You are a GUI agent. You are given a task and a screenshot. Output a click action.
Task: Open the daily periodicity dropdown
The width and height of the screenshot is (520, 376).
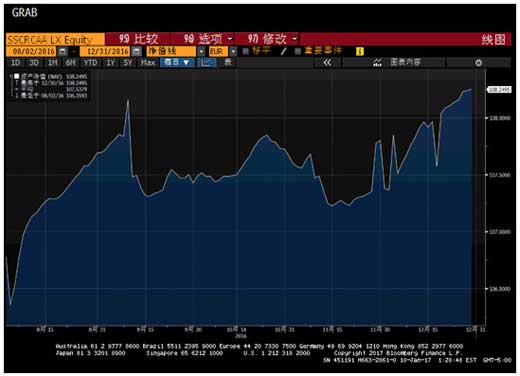tap(177, 62)
